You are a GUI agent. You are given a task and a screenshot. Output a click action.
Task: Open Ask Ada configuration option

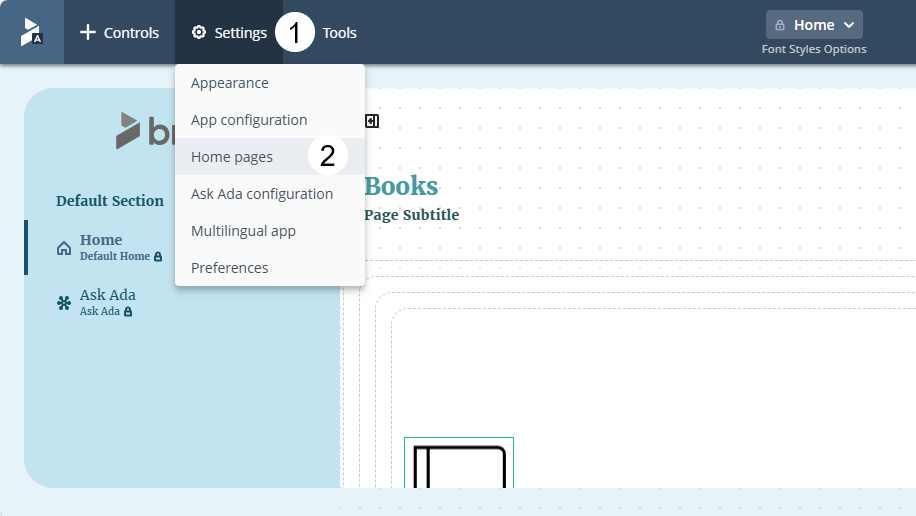(270, 193)
